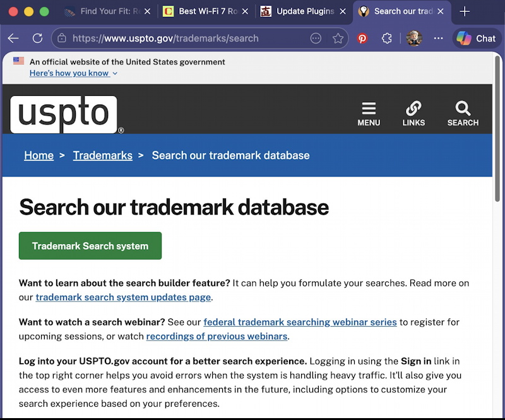Open the page actions ellipsis in the address bar
The height and width of the screenshot is (420, 505).
tap(316, 38)
